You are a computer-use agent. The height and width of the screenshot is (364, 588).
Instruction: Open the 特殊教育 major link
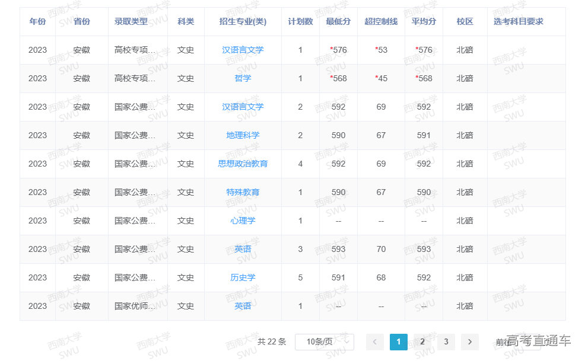click(x=243, y=192)
